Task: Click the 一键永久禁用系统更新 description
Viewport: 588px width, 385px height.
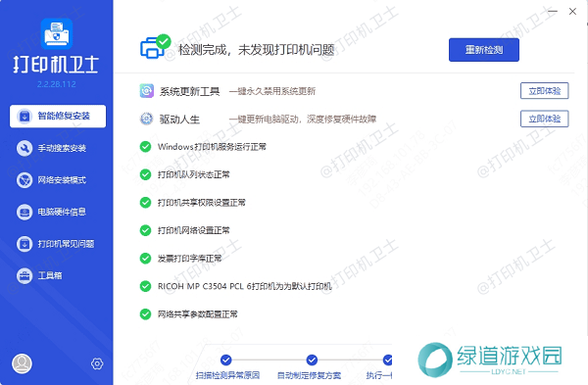Action: tap(272, 91)
